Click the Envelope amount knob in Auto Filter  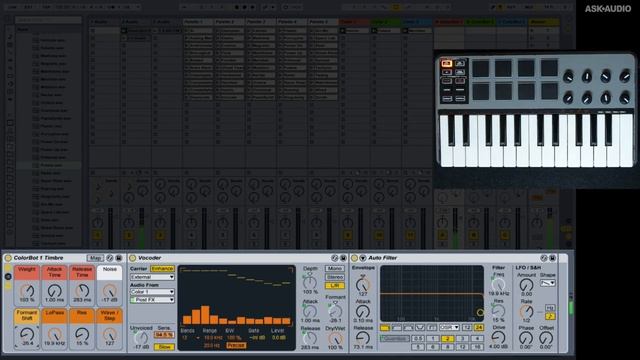362,284
